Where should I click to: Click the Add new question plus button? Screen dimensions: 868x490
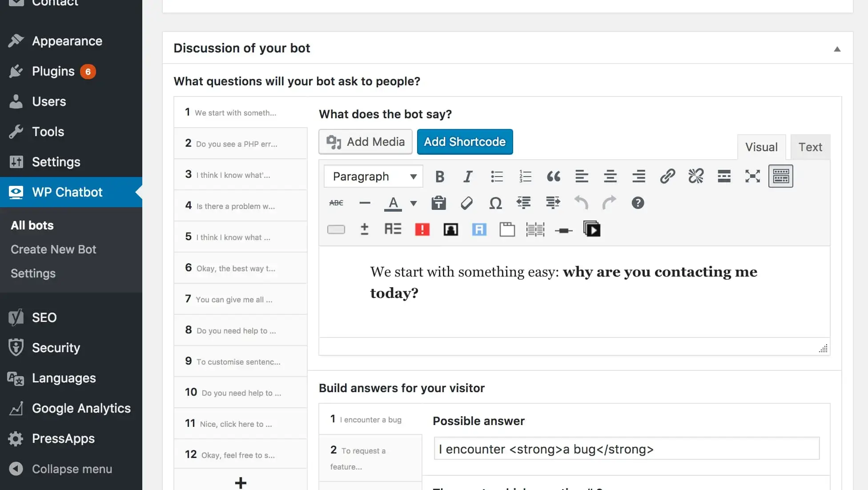pos(241,482)
